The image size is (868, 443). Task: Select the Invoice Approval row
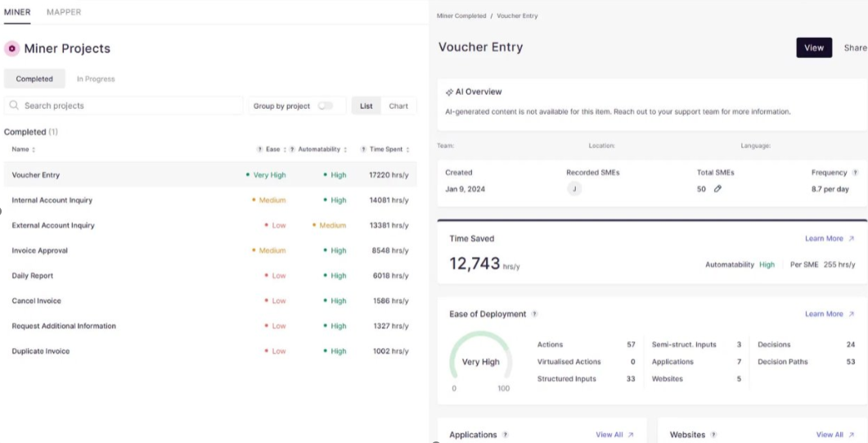click(x=210, y=251)
